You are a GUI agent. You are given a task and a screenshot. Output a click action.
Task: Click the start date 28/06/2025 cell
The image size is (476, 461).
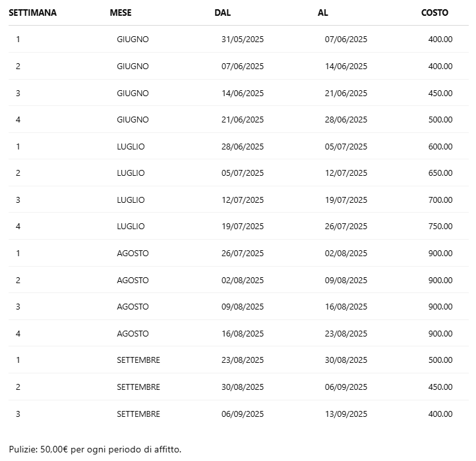point(243,146)
